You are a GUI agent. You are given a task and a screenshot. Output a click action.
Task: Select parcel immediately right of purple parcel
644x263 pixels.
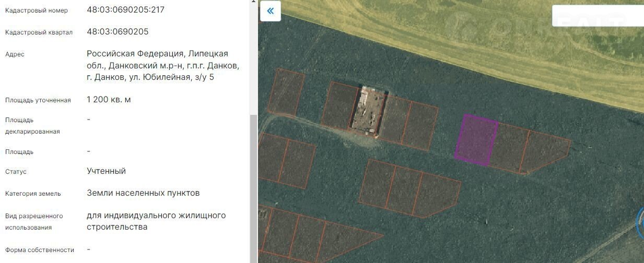tap(510, 147)
